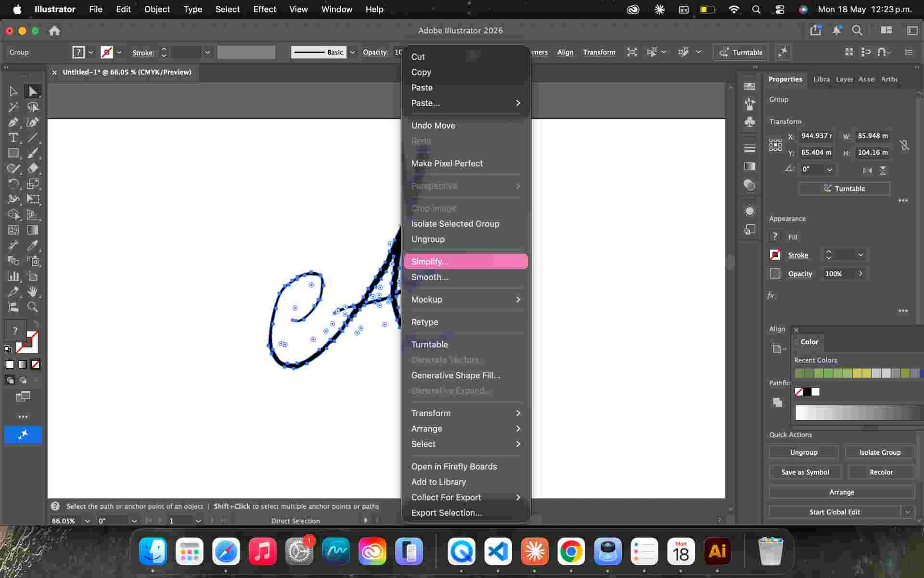Viewport: 924px width, 578px height.
Task: Pick the black swatch in Color panel
Action: click(807, 392)
